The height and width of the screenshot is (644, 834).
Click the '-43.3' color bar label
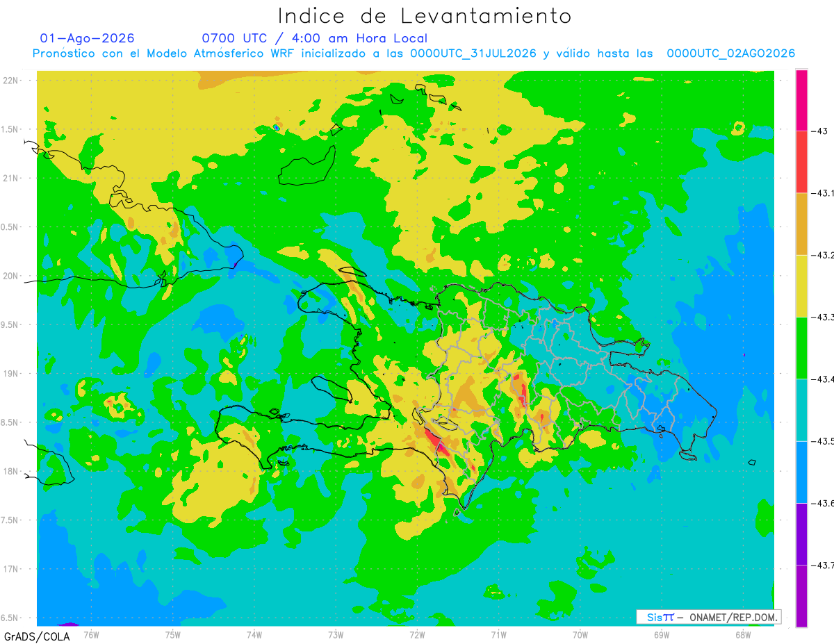point(822,317)
